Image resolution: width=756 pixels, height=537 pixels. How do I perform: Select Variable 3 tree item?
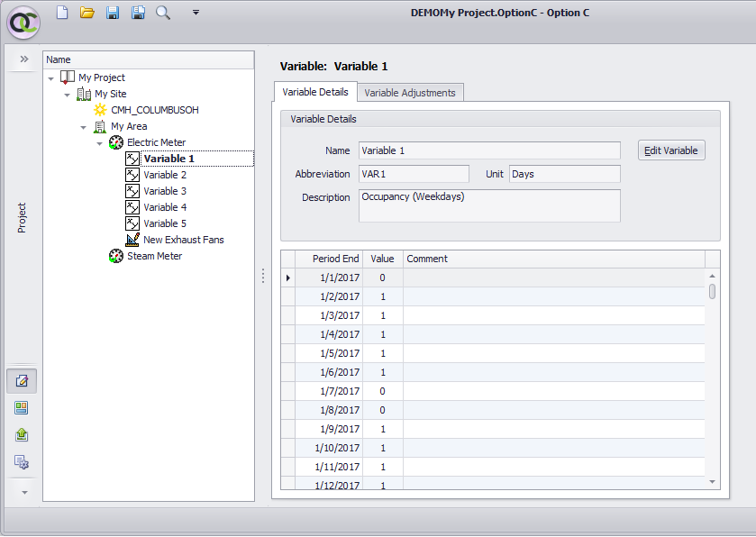click(x=165, y=191)
